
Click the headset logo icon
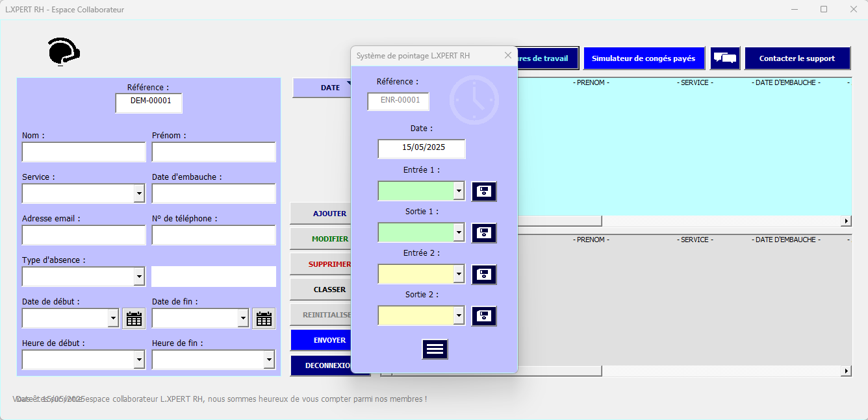point(64,52)
